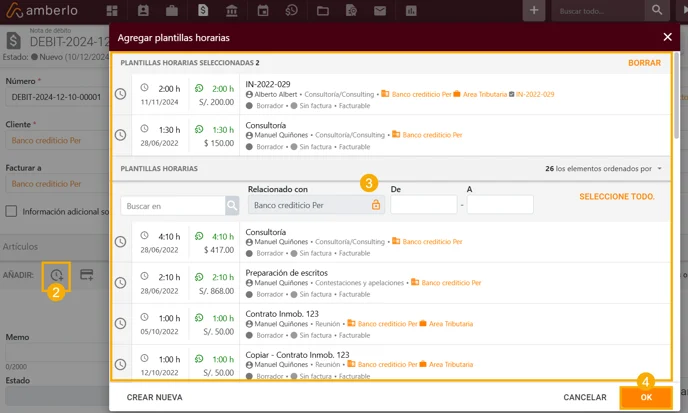Click the add expense card icon next to AÑADIR
Viewport: 688px width, 413px height.
87,275
